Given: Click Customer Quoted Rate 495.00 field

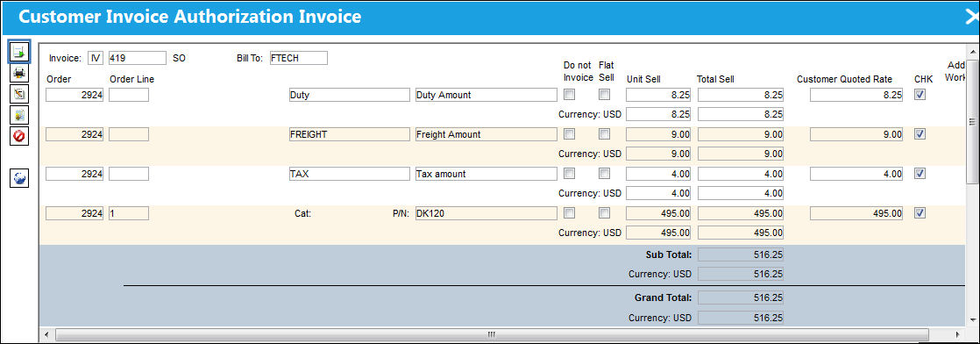Looking at the screenshot, I should point(856,213).
